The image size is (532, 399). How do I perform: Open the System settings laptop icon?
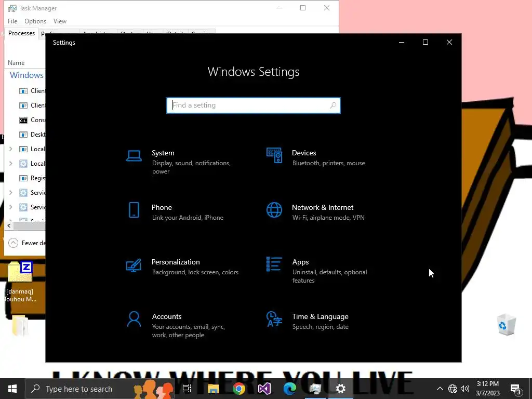pyautogui.click(x=134, y=156)
